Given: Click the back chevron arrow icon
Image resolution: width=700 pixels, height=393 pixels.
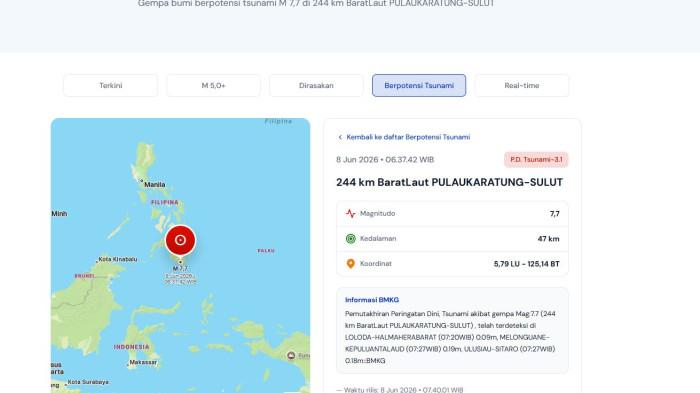Looking at the screenshot, I should (340, 137).
